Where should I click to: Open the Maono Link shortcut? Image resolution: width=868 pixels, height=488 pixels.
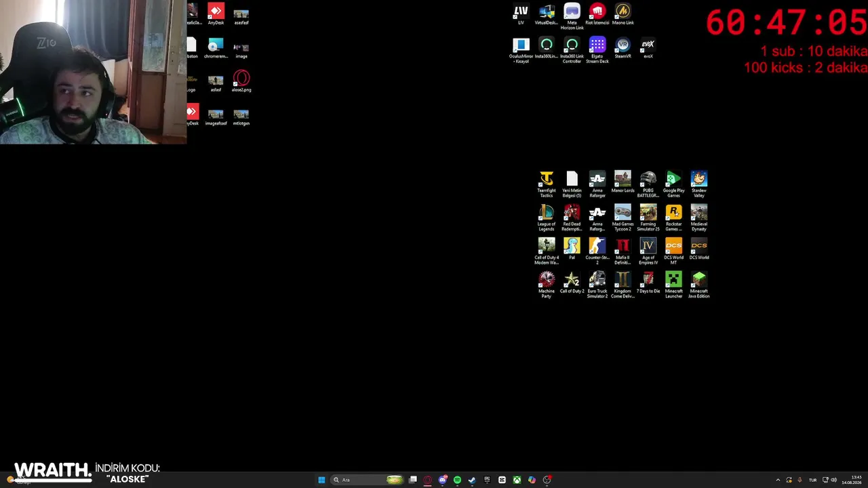click(x=623, y=15)
